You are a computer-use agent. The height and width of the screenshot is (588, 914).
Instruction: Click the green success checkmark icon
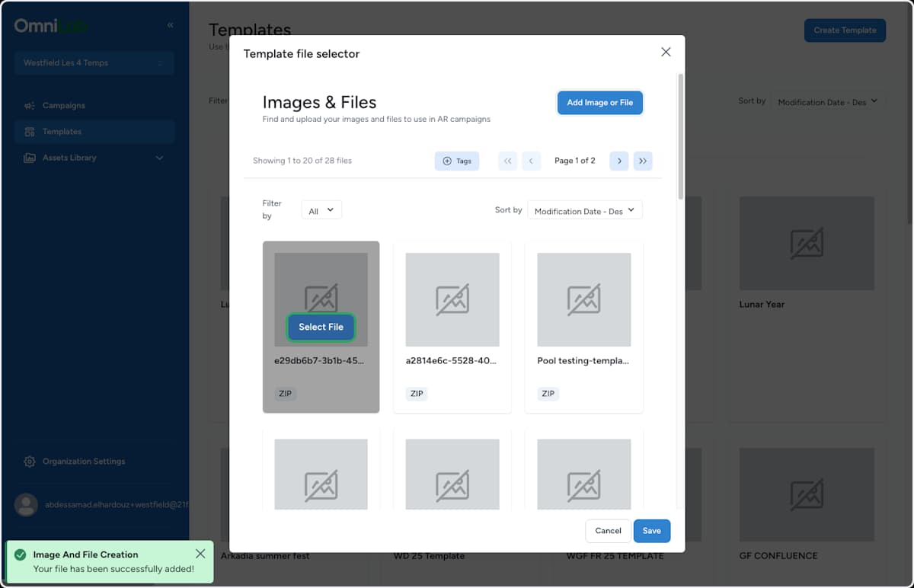coord(20,554)
